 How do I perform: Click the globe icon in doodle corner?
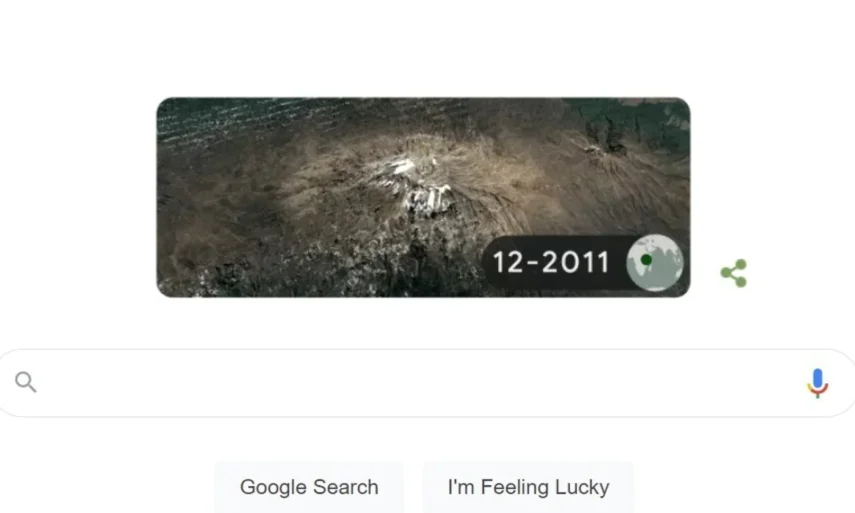tap(654, 262)
